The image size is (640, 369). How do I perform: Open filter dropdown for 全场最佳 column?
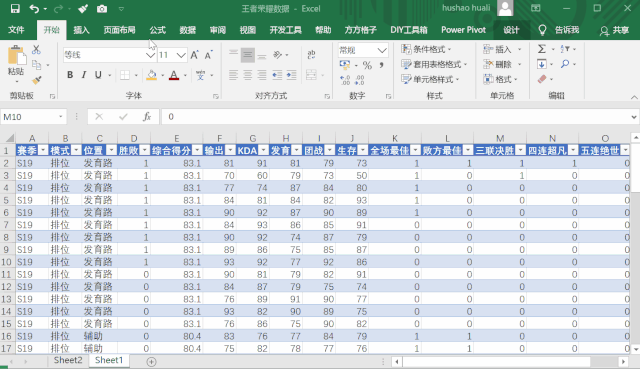pyautogui.click(x=415, y=151)
